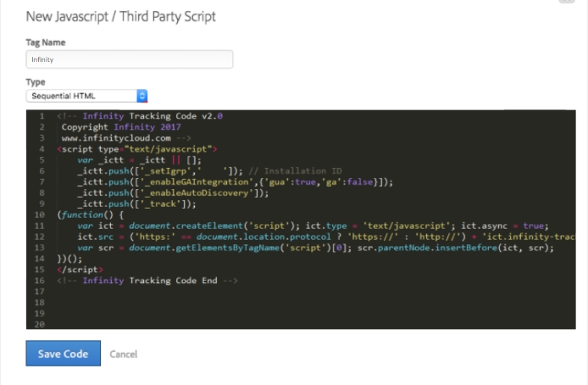The height and width of the screenshot is (385, 588).
Task: Click line number 17 in editor gutter
Action: point(39,292)
